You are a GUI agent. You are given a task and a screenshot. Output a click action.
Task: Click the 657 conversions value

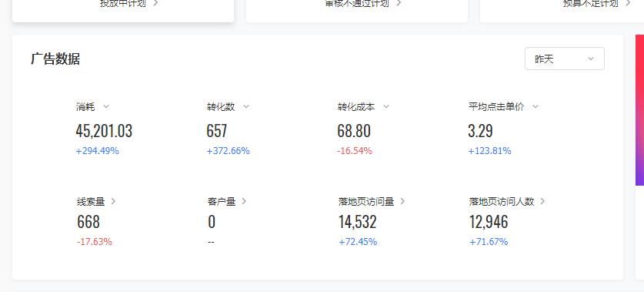217,131
